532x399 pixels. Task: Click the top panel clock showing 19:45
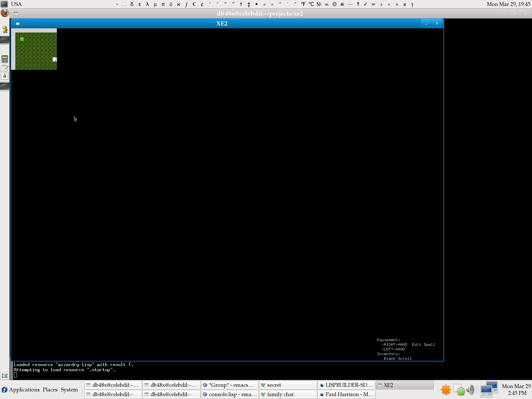click(508, 4)
